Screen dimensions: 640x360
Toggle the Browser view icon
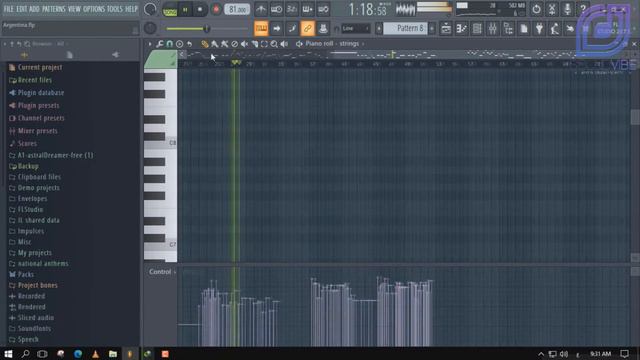click(508, 29)
